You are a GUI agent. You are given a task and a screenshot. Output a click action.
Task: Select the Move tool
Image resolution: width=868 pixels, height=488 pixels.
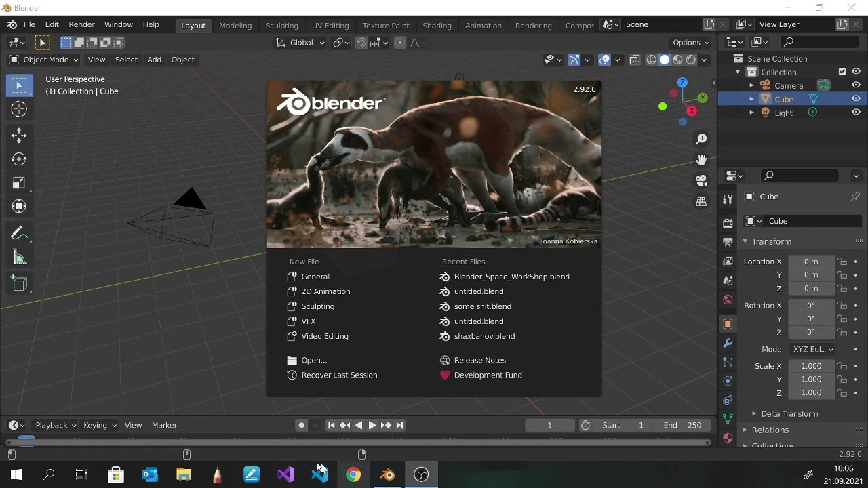point(19,136)
